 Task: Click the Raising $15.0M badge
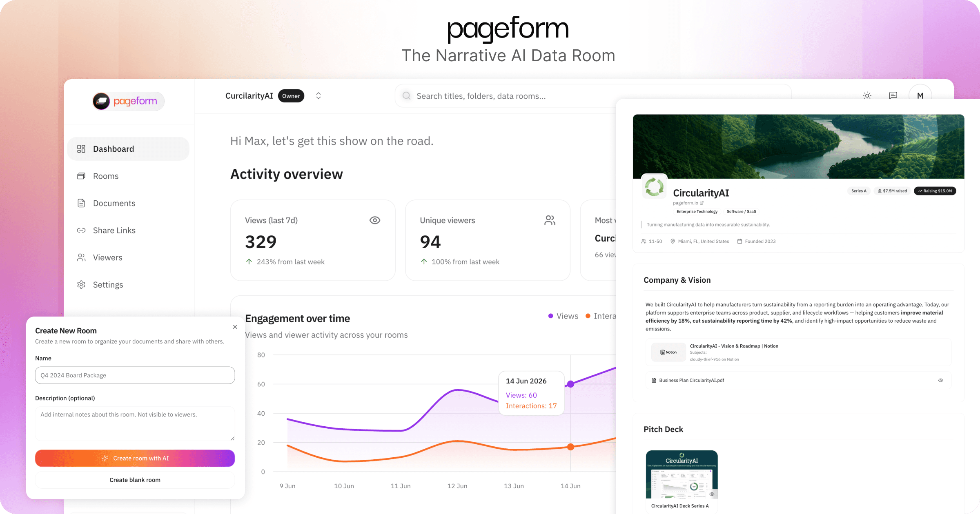coord(935,191)
